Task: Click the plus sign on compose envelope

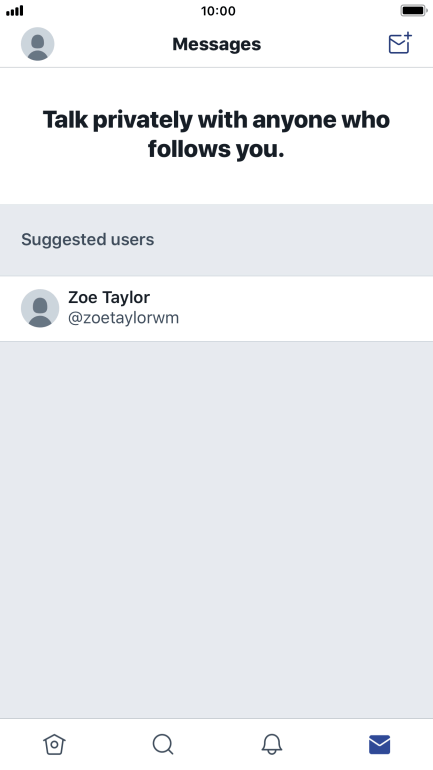Action: pos(407,37)
